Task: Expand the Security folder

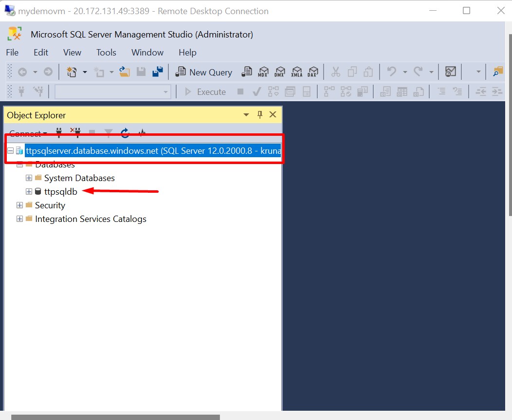Action: tap(19, 205)
